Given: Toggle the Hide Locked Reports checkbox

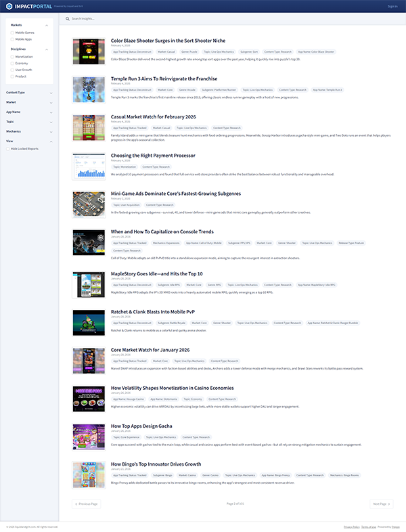Looking at the screenshot, I should click(x=8, y=148).
